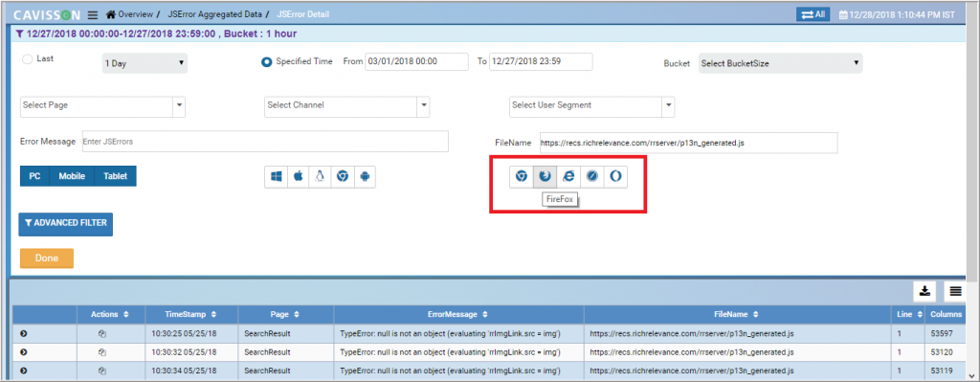
Task: Open the Select BucketSize dropdown
Action: pos(780,63)
